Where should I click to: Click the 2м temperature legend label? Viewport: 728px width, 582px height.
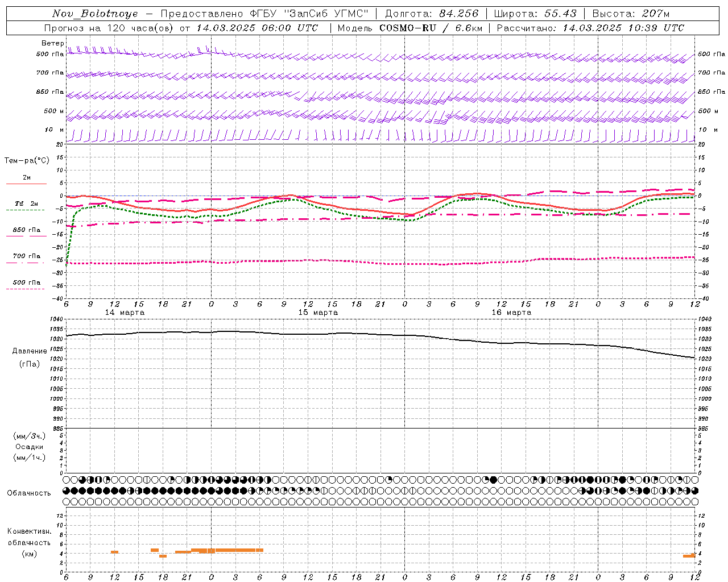(x=27, y=178)
